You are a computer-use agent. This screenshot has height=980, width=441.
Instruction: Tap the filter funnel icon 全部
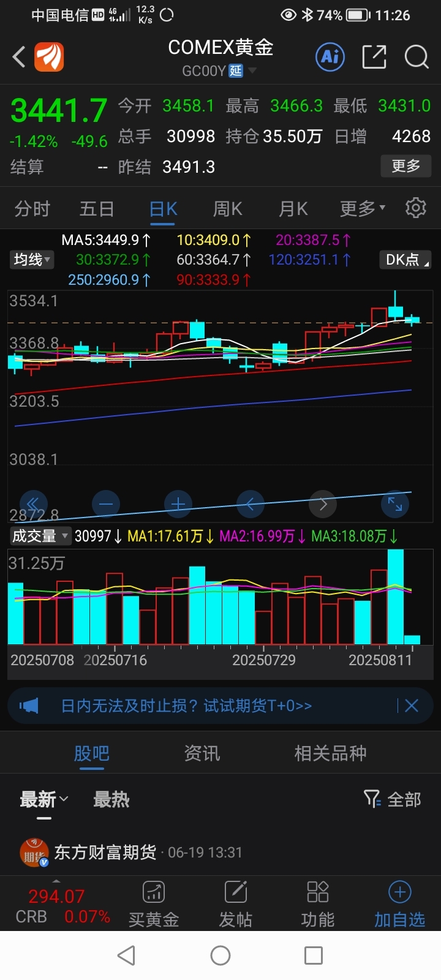pyautogui.click(x=393, y=799)
